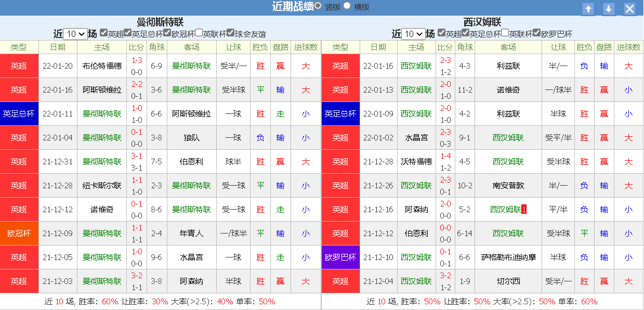Click 西汉姆联 summary stats line
Image resolution: width=644 pixels, height=310 pixels.
click(x=482, y=301)
